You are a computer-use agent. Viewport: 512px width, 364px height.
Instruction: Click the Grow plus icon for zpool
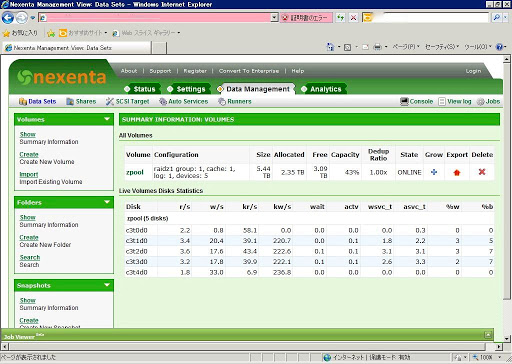[x=434, y=172]
